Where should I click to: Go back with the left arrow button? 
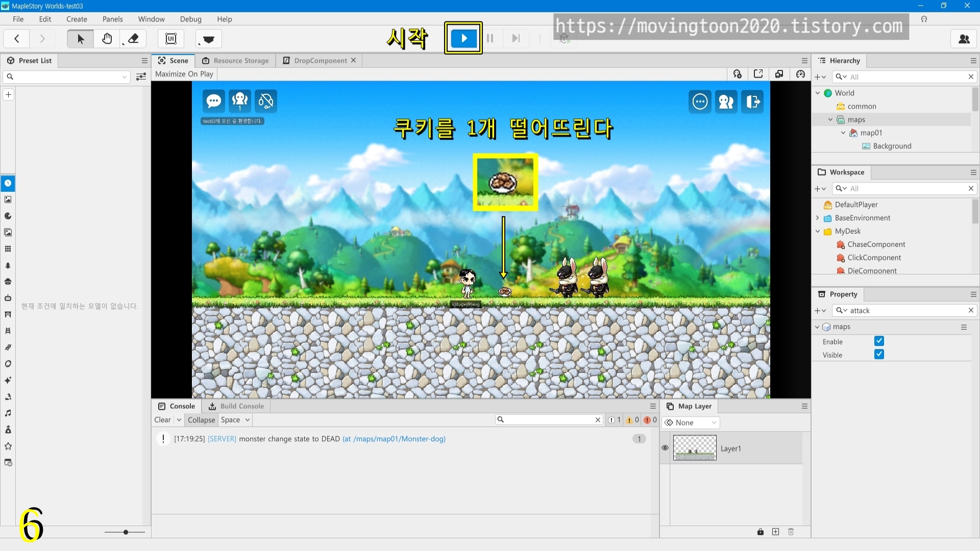pyautogui.click(x=17, y=39)
